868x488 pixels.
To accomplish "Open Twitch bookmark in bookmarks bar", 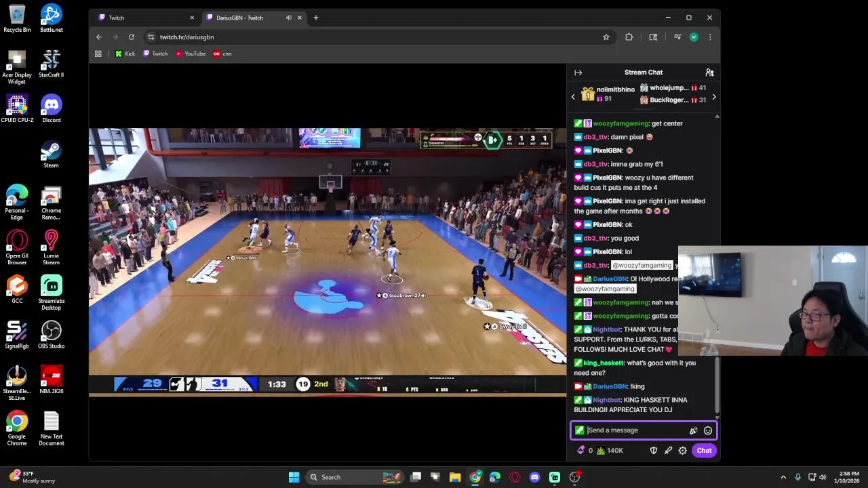I will [x=155, y=54].
